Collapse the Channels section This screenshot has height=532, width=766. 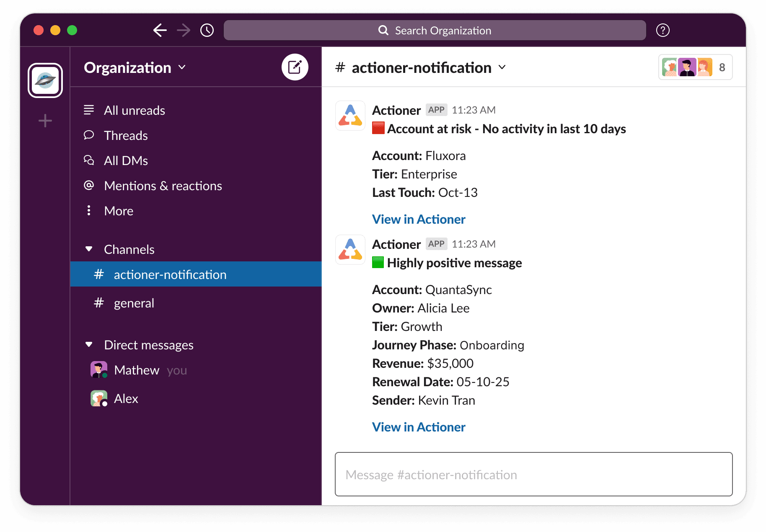[x=89, y=249]
